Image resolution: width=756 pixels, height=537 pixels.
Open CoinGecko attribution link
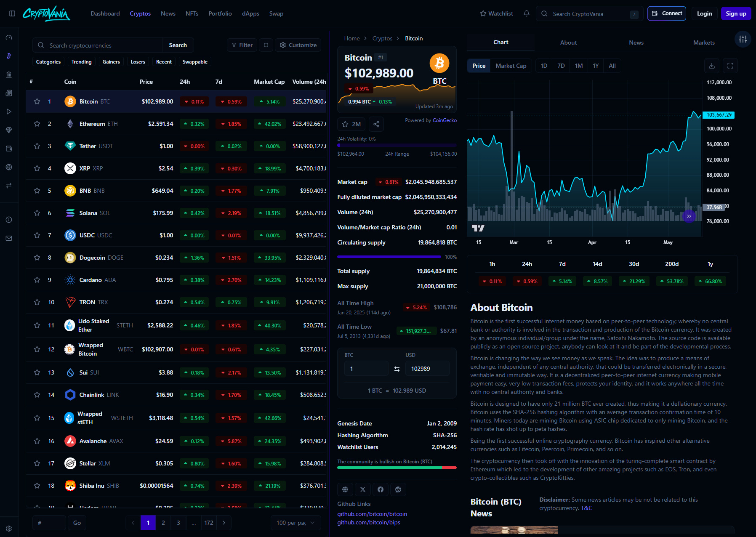[445, 120]
